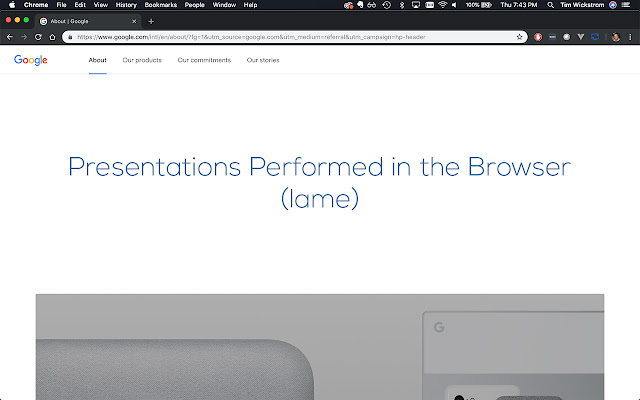Select the About | Google browser tab

pos(88,21)
